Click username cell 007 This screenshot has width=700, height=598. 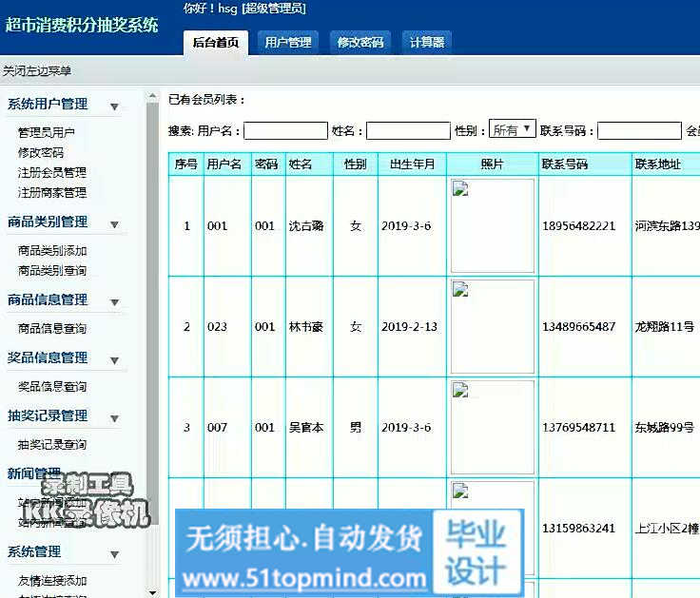[217, 428]
